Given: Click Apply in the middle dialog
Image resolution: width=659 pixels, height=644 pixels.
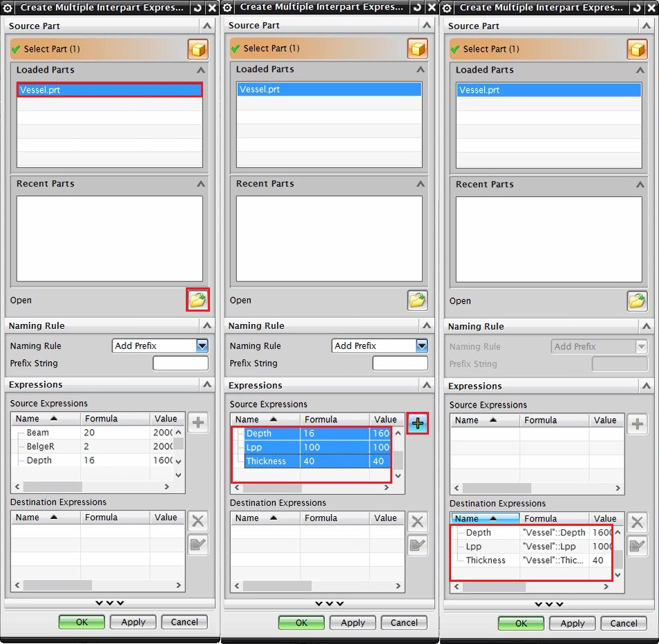Looking at the screenshot, I should 352,623.
